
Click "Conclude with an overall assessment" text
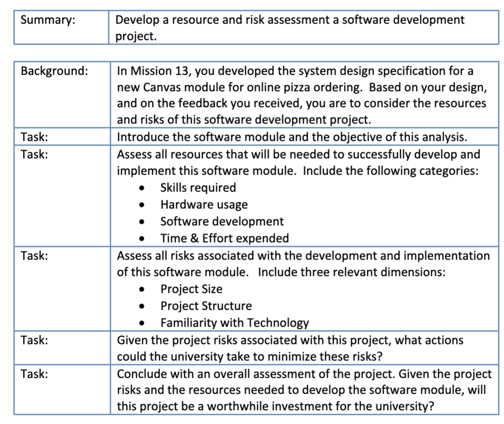click(304, 390)
